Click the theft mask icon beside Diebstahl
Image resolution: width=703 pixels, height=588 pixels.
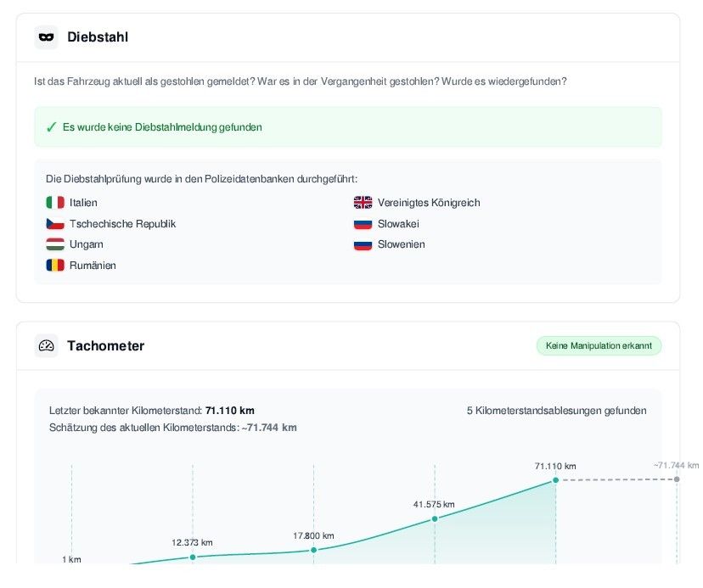46,37
